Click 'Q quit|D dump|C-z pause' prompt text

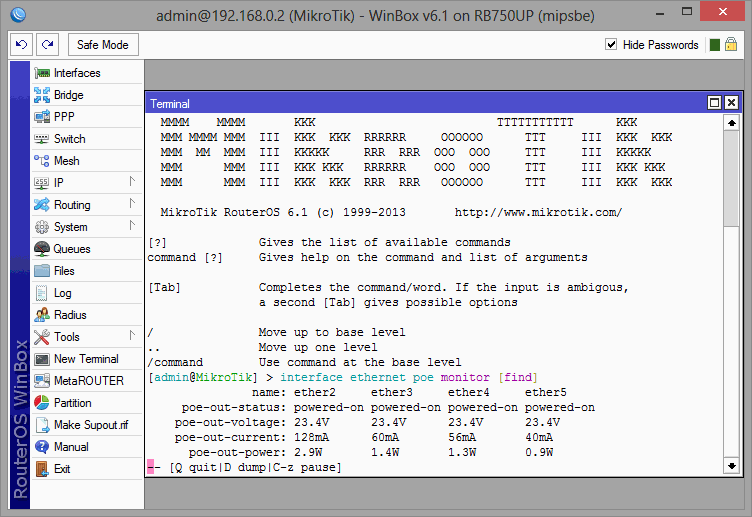click(x=255, y=467)
